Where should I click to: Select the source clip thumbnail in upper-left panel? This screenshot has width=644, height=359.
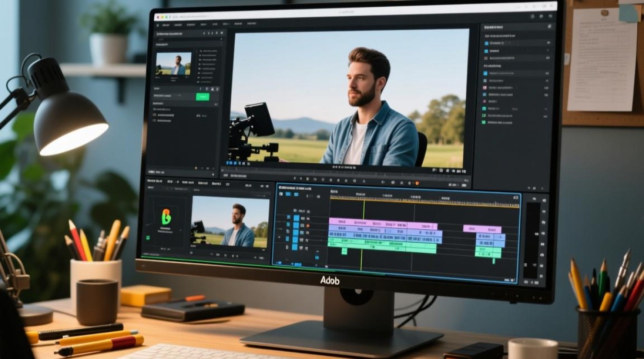(173, 64)
